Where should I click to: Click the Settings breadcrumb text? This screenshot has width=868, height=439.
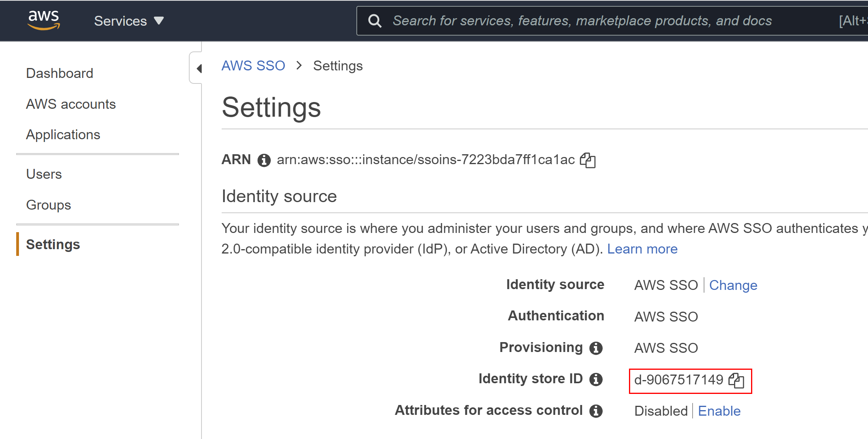click(338, 66)
